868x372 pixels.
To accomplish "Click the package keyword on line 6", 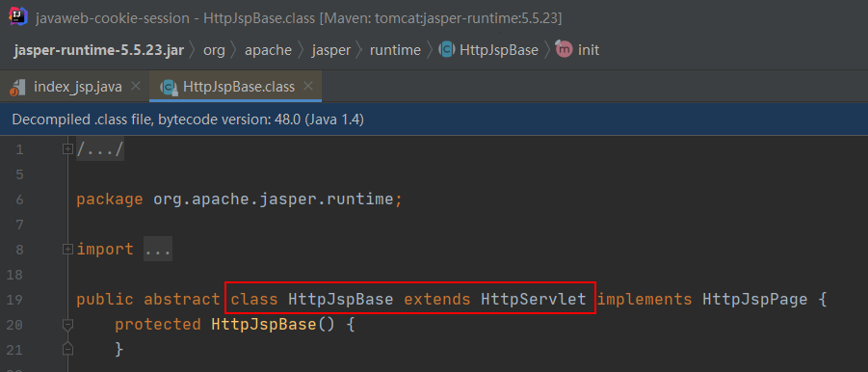I will click(110, 199).
